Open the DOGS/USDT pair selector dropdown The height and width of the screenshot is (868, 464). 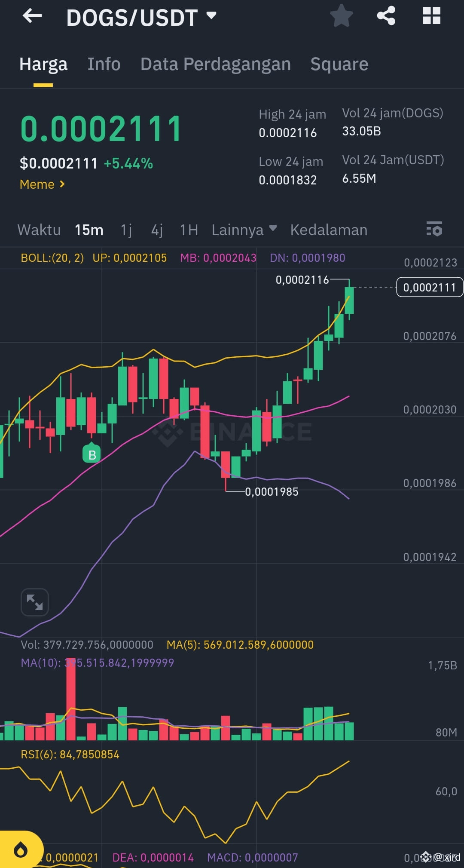pos(141,18)
